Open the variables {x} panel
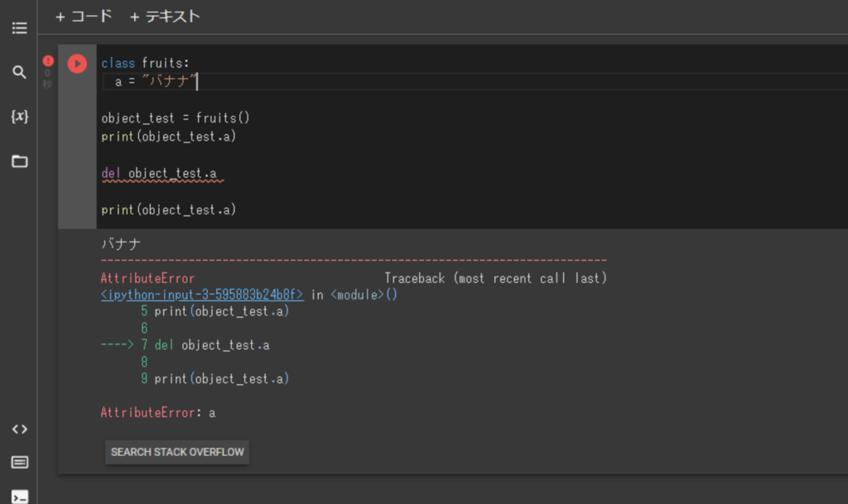Screen dimensions: 848x504 click(x=20, y=116)
